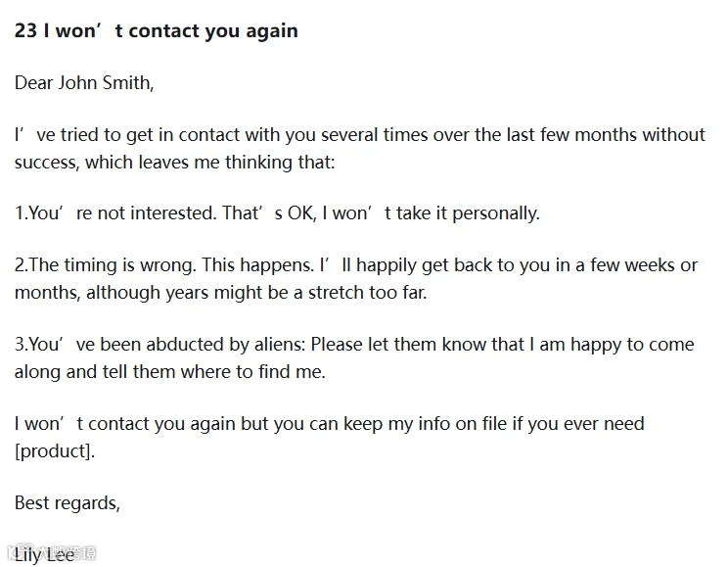Click the heading "23 I won't contact you again"
728x567 pixels.
[156, 30]
